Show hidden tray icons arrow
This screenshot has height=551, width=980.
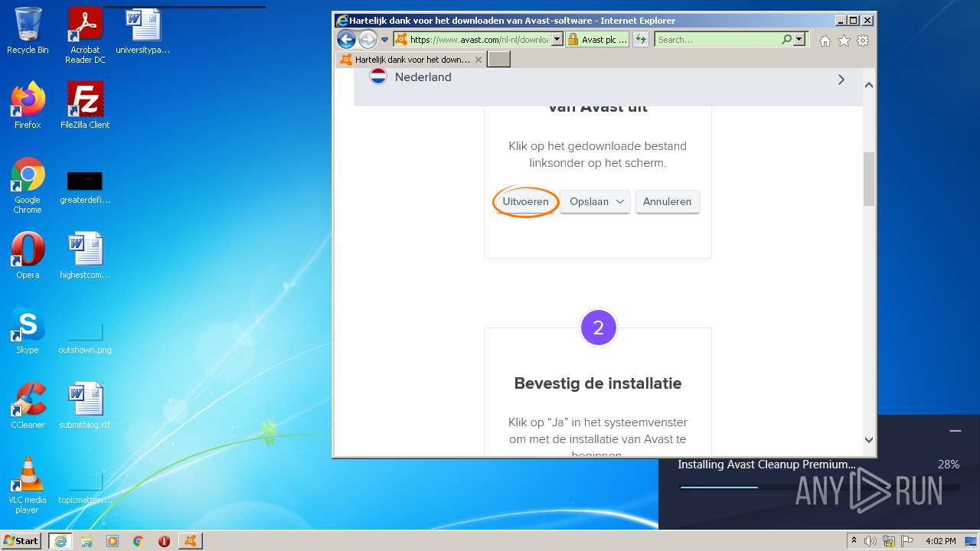point(854,541)
